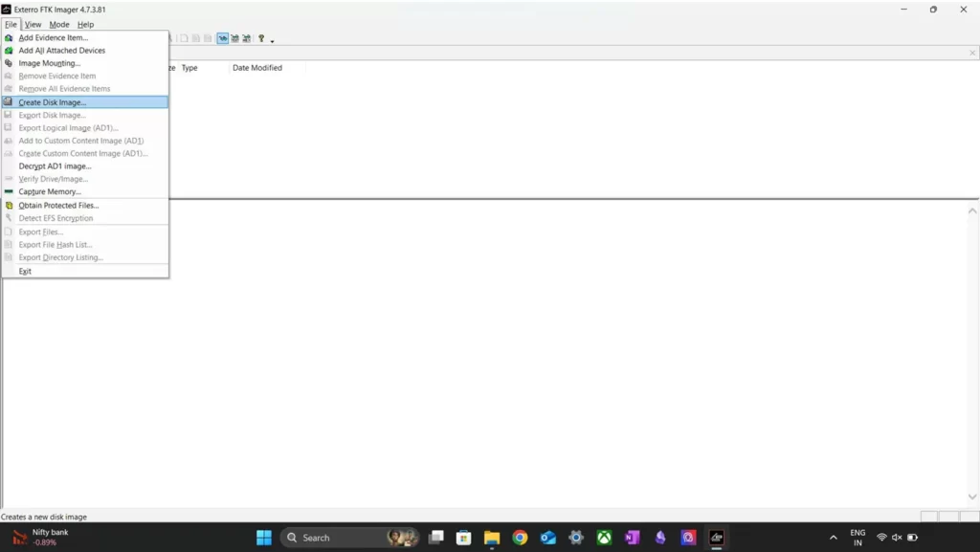Open the View menu
The width and height of the screenshot is (980, 552).
(33, 24)
